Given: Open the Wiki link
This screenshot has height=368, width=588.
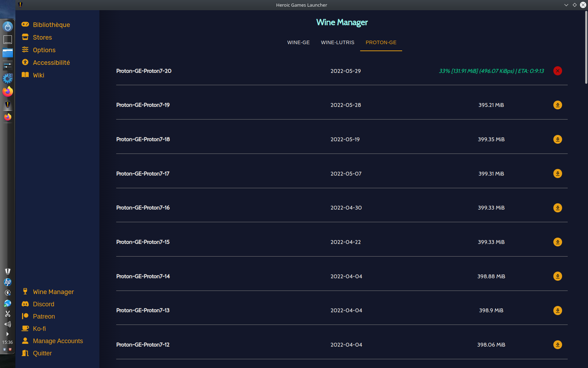Looking at the screenshot, I should (38, 75).
